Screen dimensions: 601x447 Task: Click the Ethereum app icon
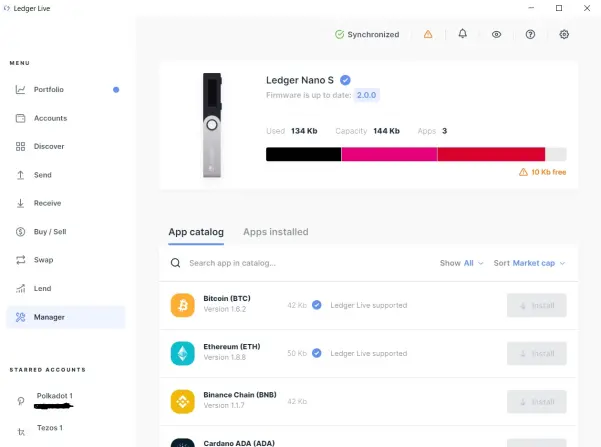click(x=182, y=353)
